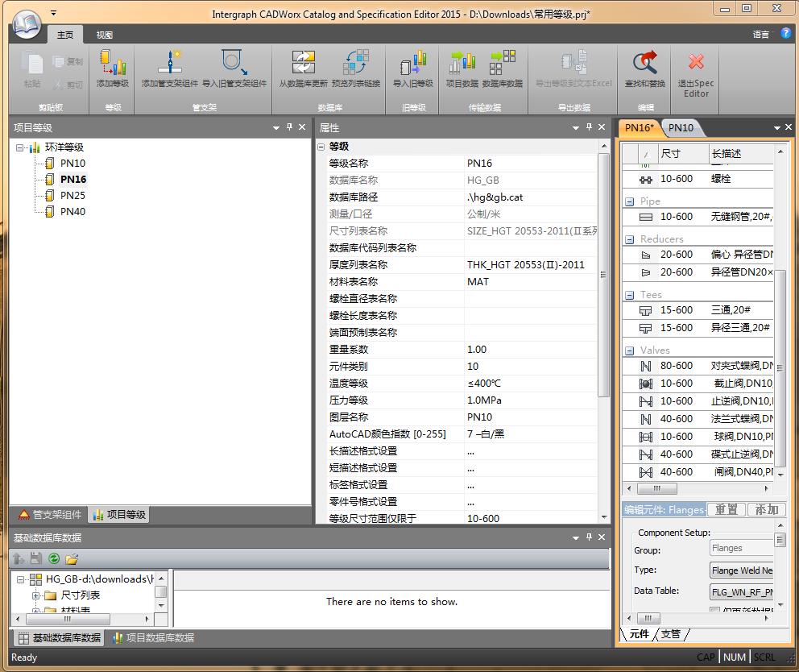Click the save icon in 基础数据库数据 toolbar
Image resolution: width=799 pixels, height=672 pixels.
pos(35,559)
